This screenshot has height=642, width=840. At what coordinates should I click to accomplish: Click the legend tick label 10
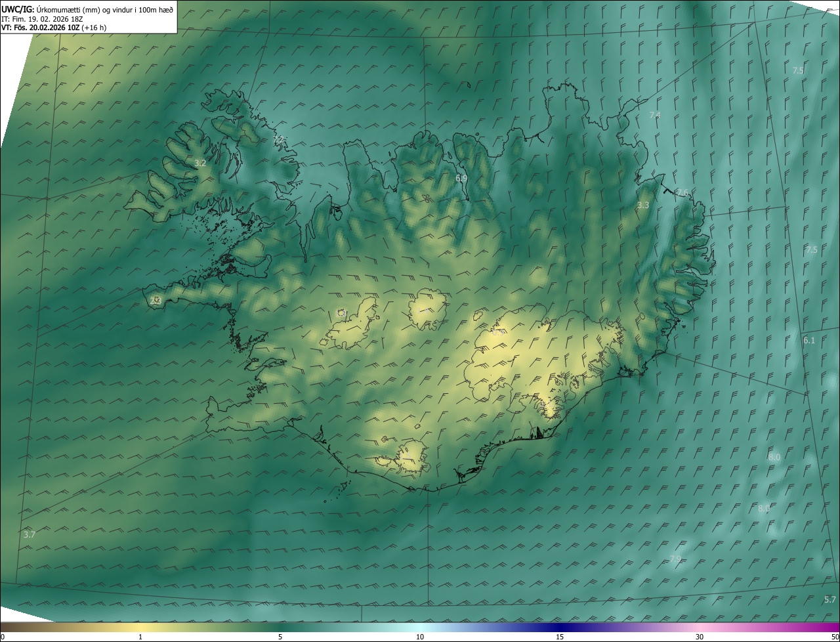[x=420, y=637]
